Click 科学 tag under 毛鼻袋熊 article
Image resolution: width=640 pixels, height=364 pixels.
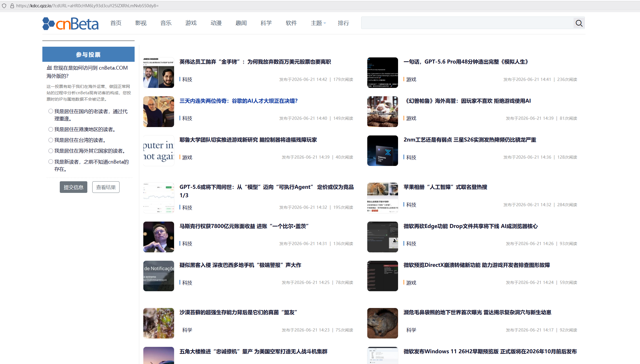[411, 330]
